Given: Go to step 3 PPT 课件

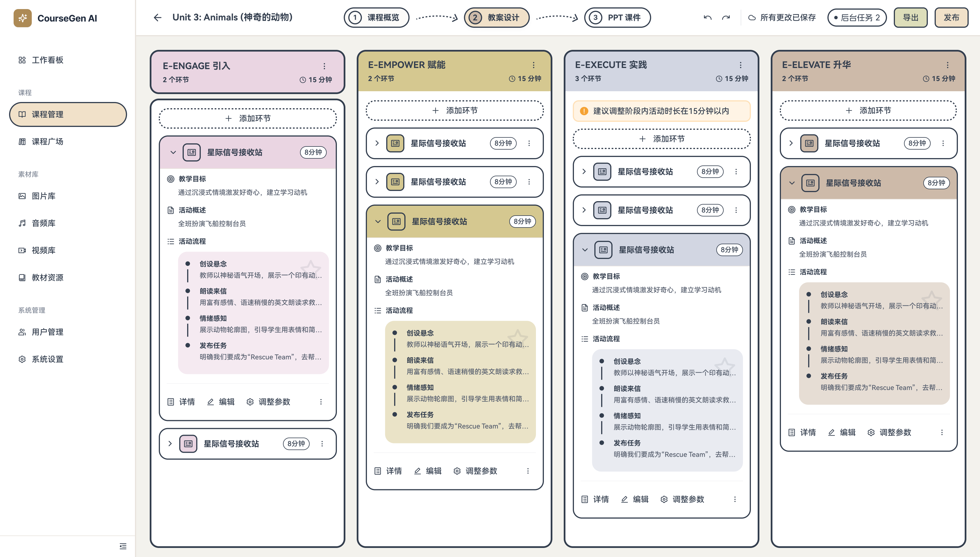Looking at the screenshot, I should pos(617,18).
